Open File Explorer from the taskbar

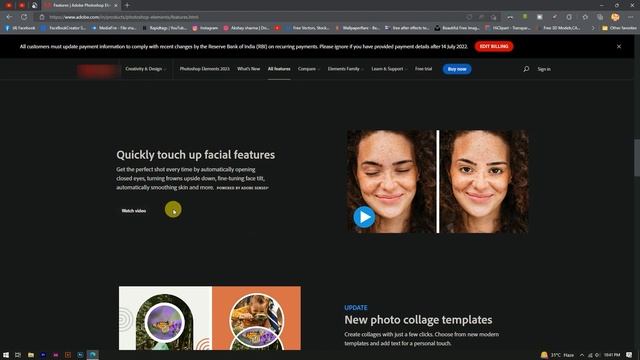(31, 355)
